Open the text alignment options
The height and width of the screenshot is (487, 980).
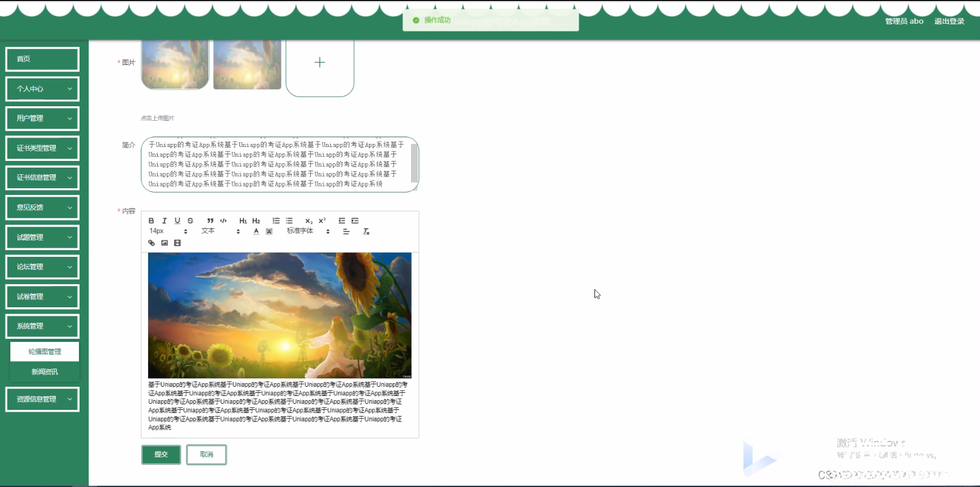point(346,231)
